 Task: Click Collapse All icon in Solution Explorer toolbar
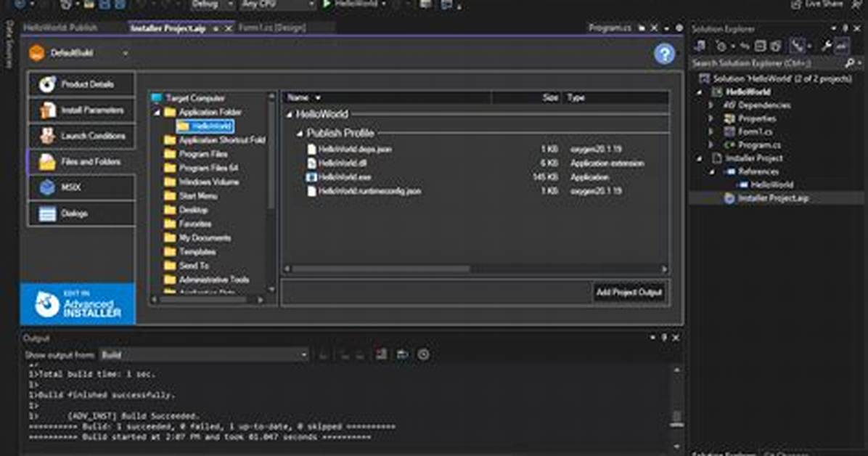click(x=761, y=46)
